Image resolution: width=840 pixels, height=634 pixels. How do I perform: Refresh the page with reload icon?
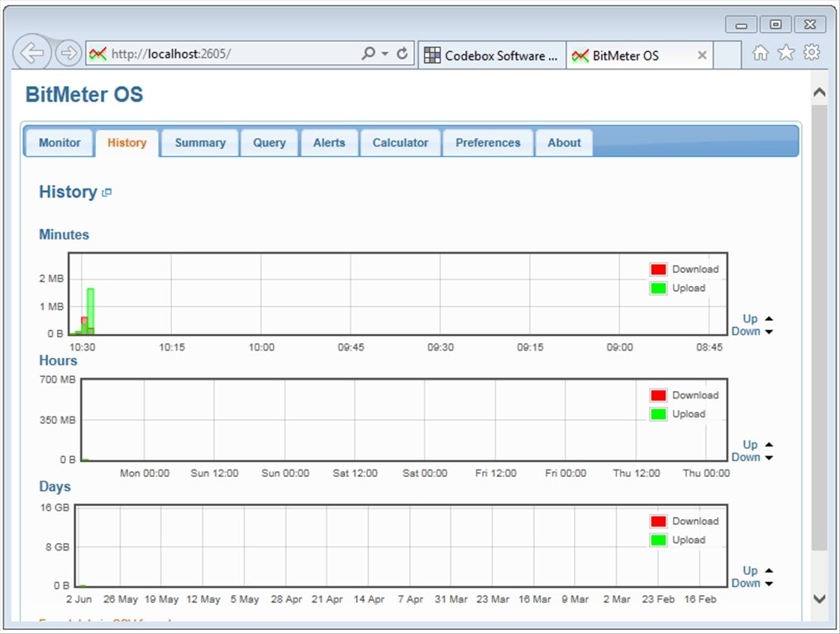(402, 53)
